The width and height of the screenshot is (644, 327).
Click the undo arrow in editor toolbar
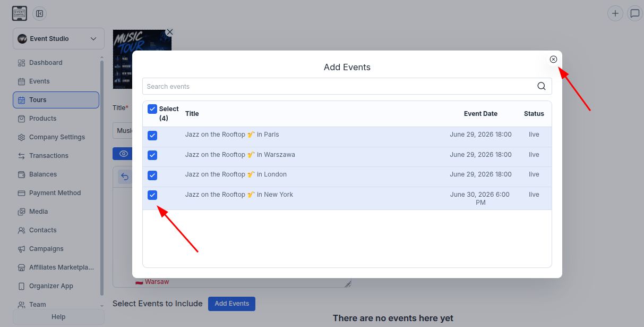pyautogui.click(x=124, y=177)
